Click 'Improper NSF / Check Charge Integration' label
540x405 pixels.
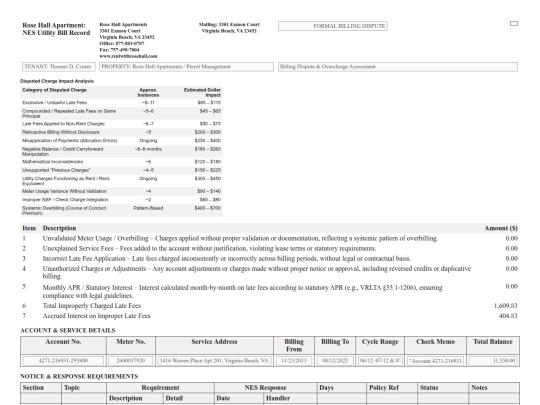tap(65, 200)
